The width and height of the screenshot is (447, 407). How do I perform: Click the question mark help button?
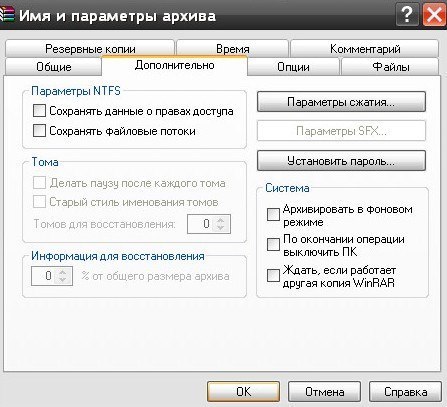[407, 15]
